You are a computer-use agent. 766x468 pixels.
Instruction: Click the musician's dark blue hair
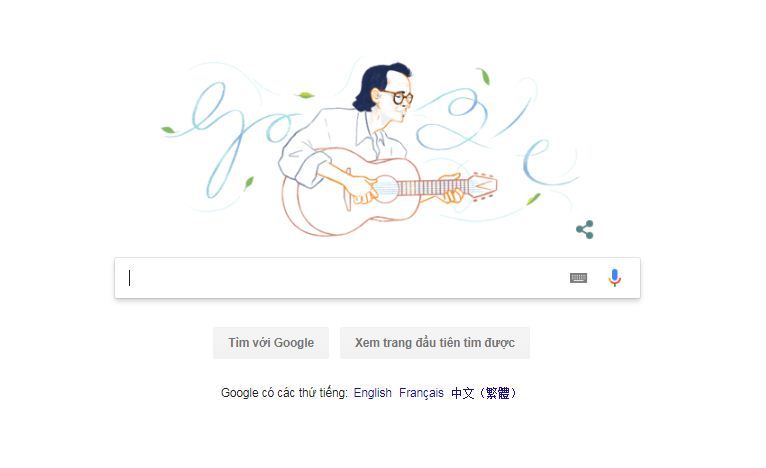(x=379, y=85)
